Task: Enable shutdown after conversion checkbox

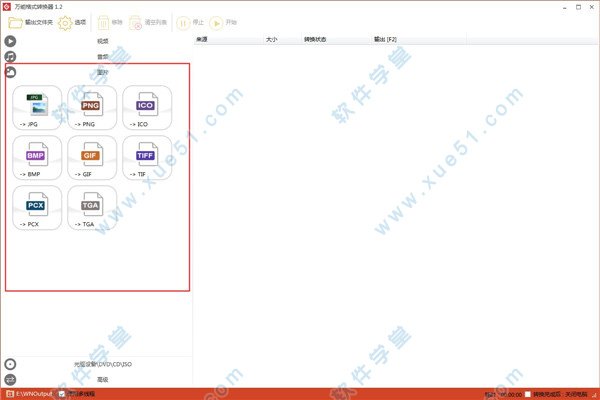Action: [x=528, y=394]
